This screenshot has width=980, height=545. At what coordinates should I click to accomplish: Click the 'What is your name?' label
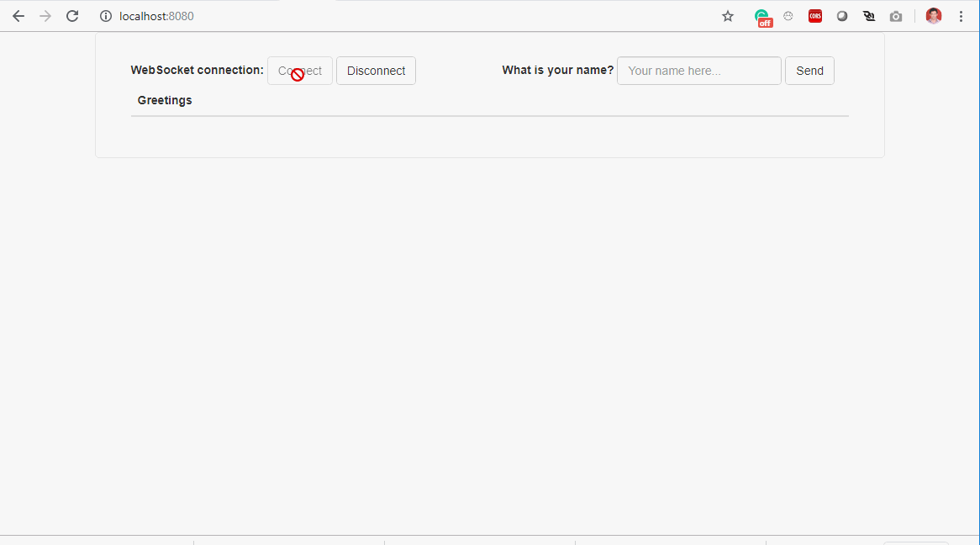(x=557, y=70)
